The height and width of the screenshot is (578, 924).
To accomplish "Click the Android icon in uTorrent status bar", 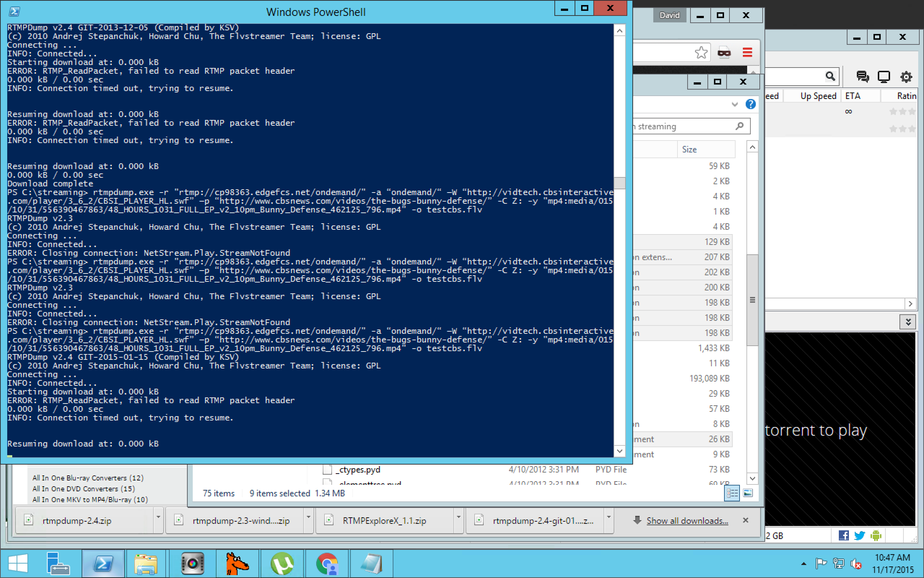I will [876, 536].
